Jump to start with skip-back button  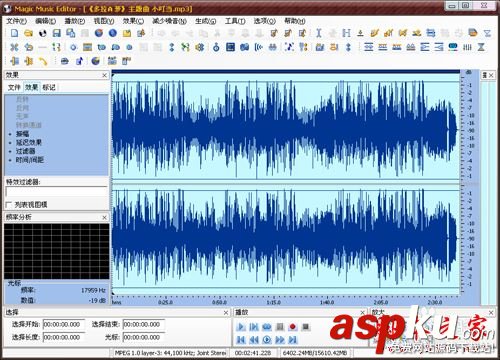241,340
